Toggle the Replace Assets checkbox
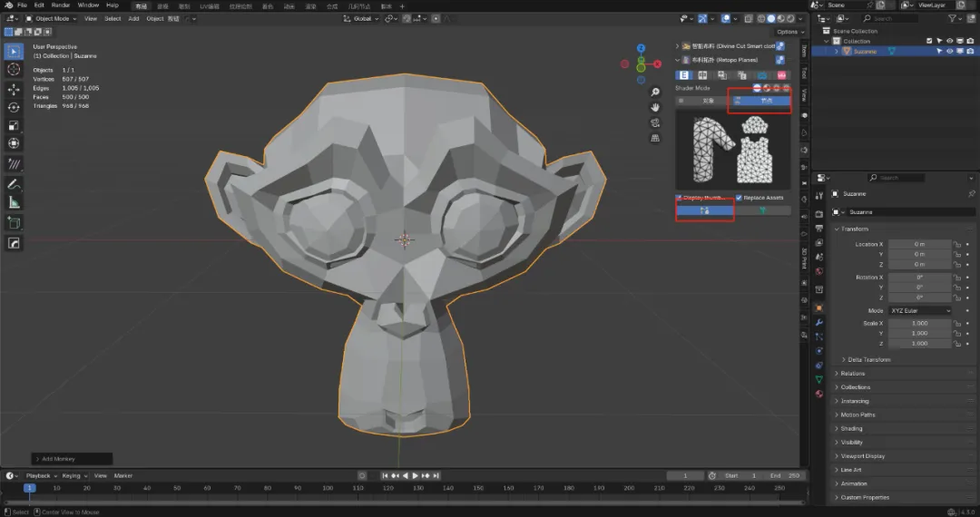Viewport: 980px width, 517px height. (739, 198)
